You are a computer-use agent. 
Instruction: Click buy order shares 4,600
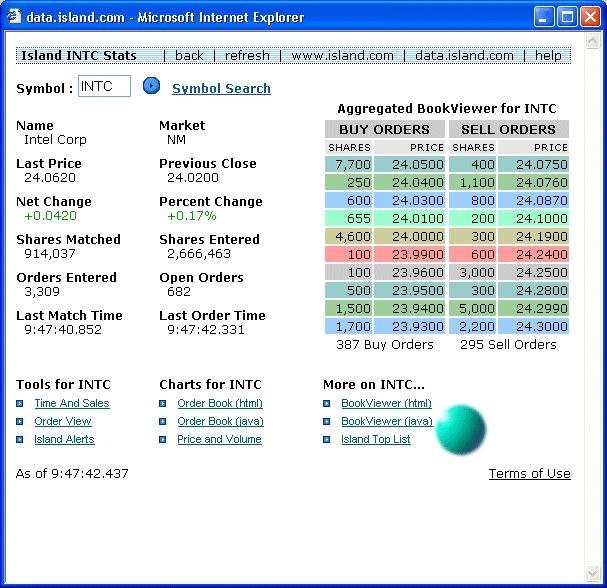pos(348,236)
